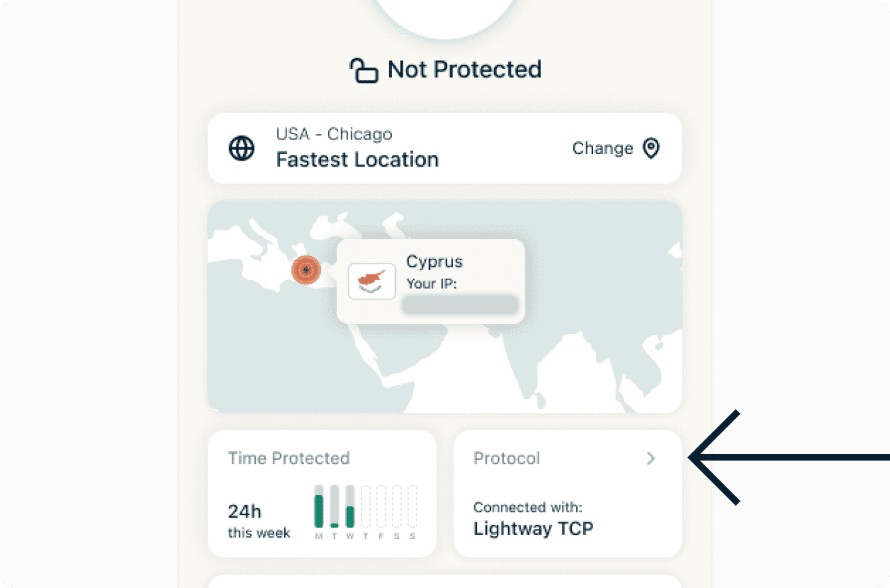The width and height of the screenshot is (890, 588).
Task: Click the Wednesday usage bar
Action: [350, 507]
